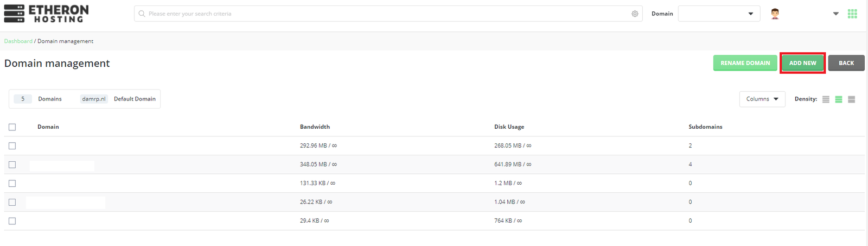Open the Domain selector dropdown
Screen dimensions: 868x246
[718, 14]
